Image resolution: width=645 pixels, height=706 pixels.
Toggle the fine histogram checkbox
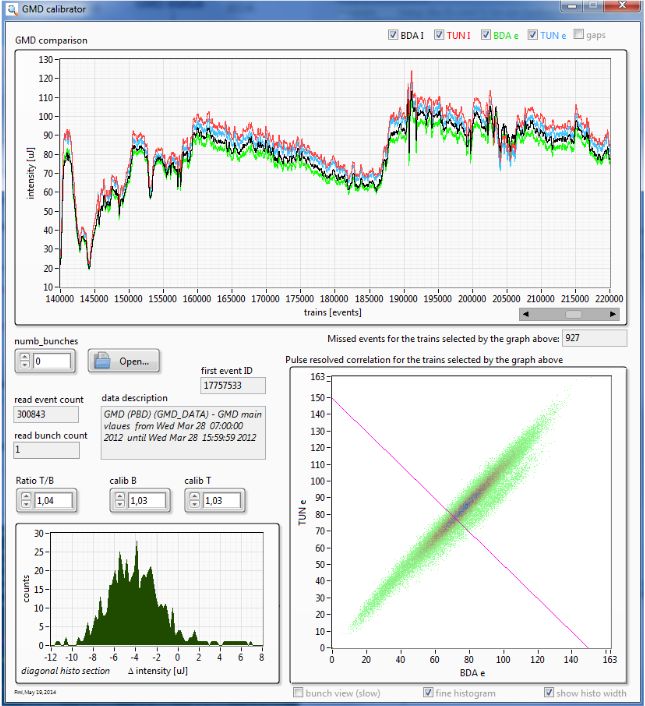point(429,692)
